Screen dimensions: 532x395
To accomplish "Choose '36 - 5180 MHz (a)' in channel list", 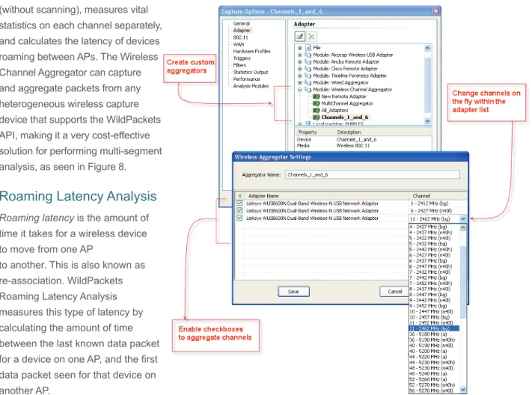I will pos(434,334).
